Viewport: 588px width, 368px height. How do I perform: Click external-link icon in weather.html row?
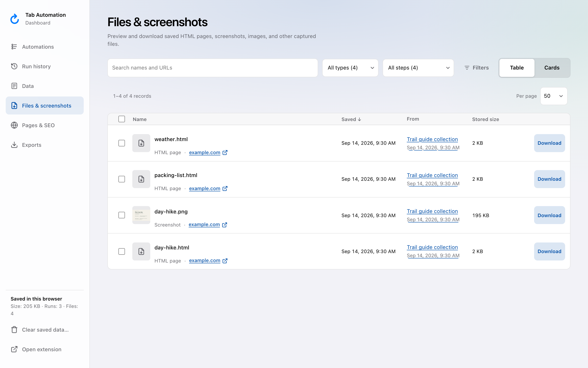(225, 152)
